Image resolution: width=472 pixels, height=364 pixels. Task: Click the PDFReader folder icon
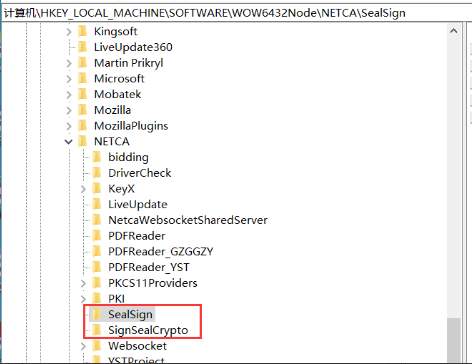point(97,236)
